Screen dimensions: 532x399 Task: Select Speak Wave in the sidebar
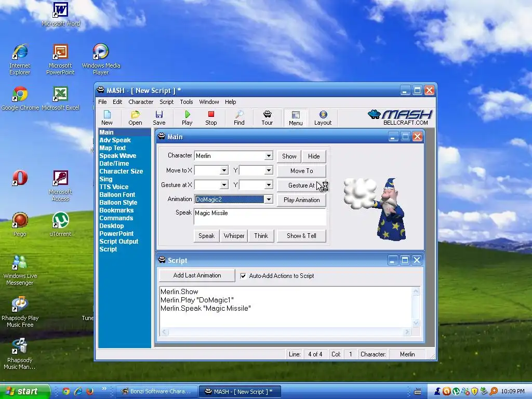click(x=118, y=156)
